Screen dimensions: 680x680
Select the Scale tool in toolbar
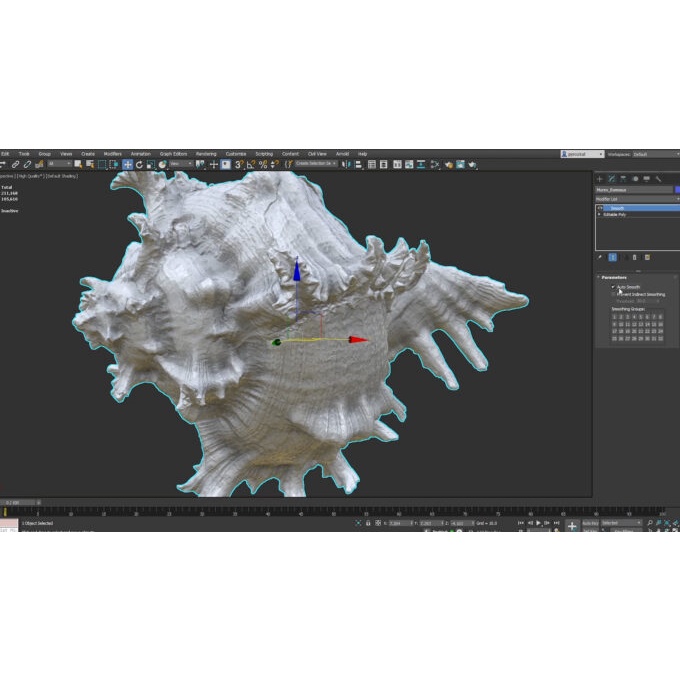150,164
